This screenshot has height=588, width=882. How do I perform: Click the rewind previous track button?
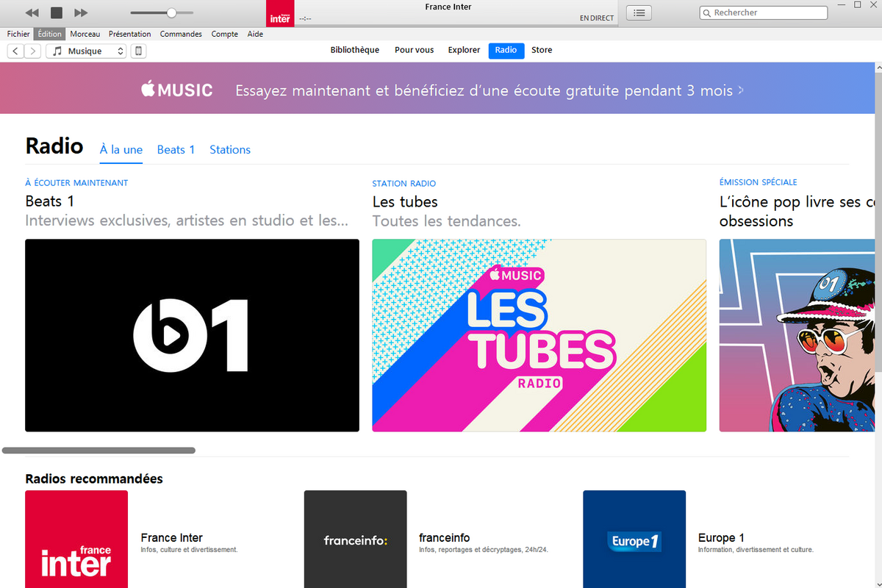click(32, 12)
